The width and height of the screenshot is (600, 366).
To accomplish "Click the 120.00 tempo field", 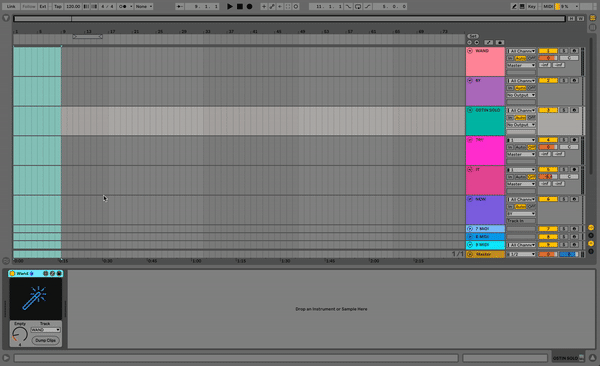I will coord(73,7).
